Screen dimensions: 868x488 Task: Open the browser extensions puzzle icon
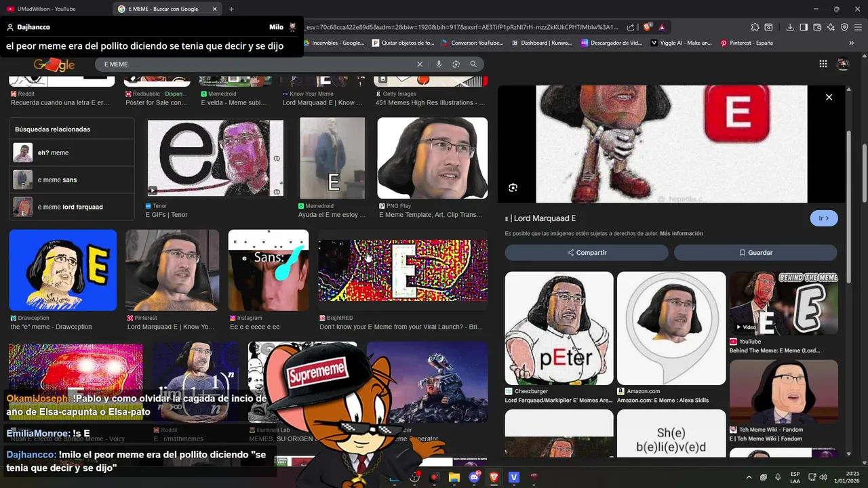click(755, 27)
